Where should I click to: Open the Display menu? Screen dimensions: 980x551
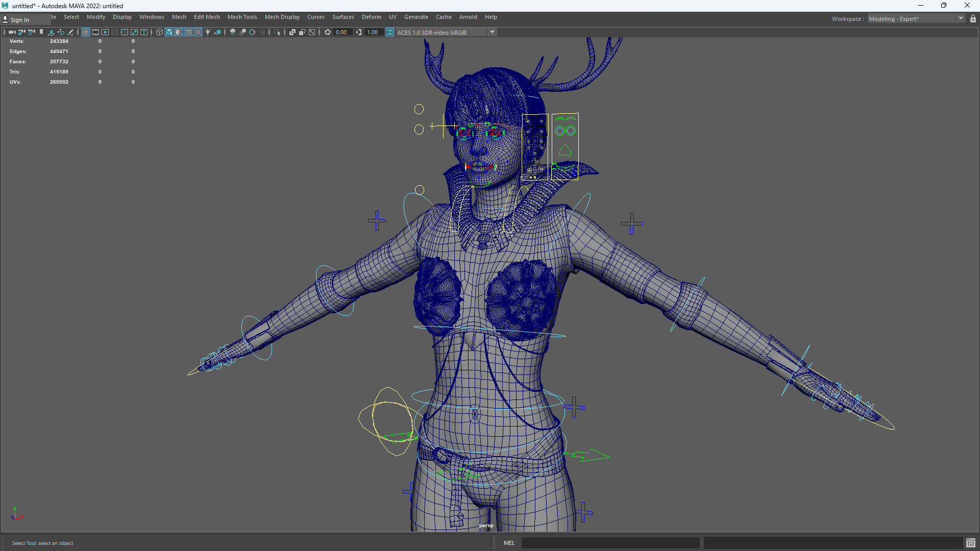coord(122,17)
